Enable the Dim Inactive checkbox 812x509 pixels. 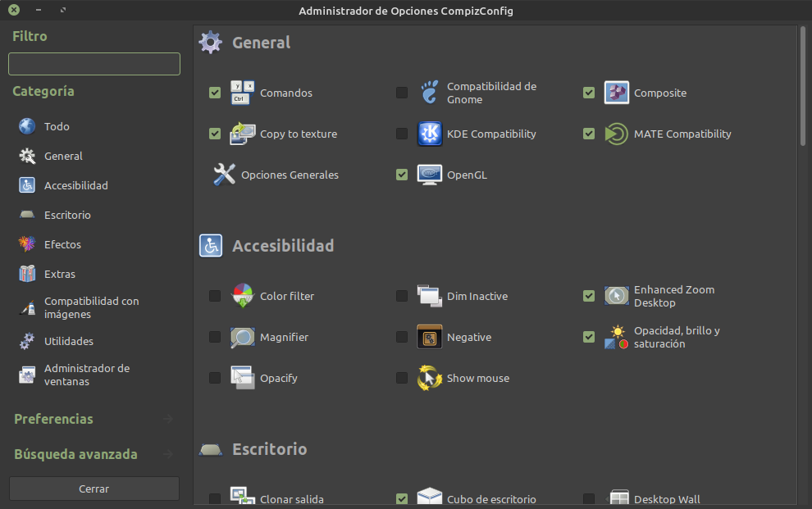coord(402,296)
